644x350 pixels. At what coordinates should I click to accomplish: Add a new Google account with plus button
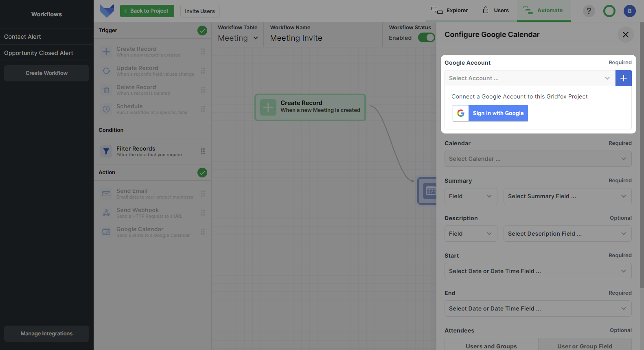(x=623, y=78)
